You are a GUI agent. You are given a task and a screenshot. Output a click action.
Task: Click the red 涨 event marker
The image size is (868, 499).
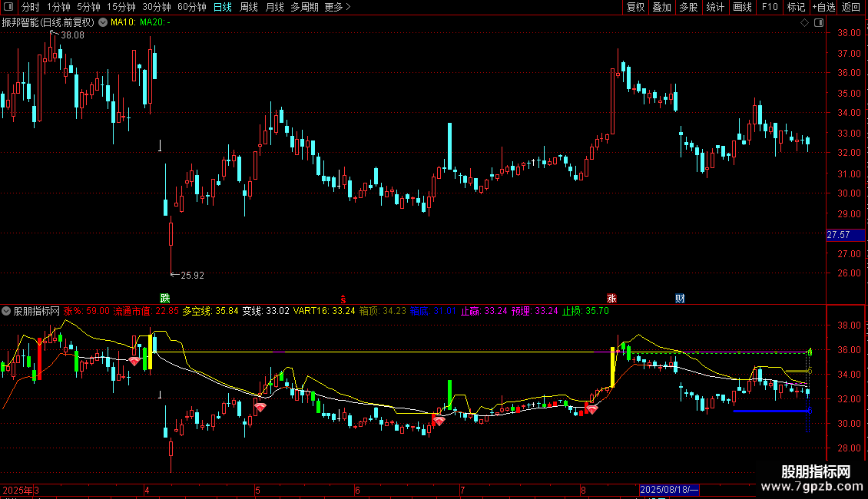pyautogui.click(x=611, y=298)
